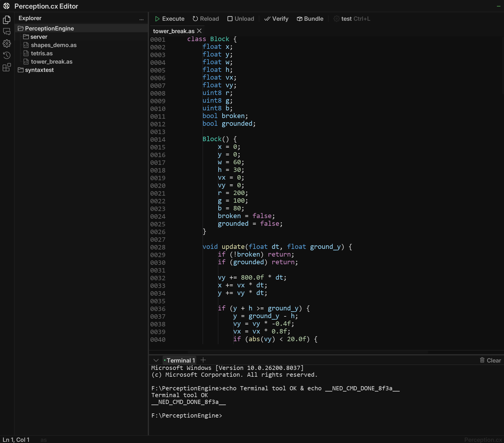Open Explorer more options ellipsis

(x=141, y=19)
